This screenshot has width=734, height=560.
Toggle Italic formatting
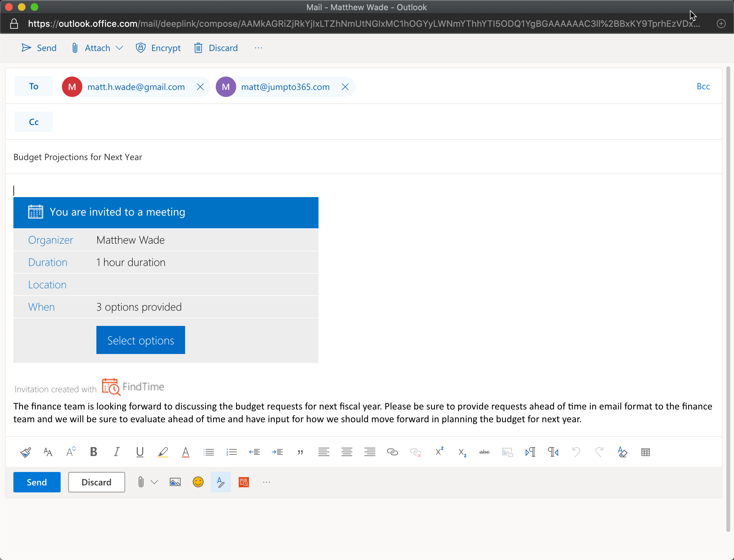pyautogui.click(x=116, y=452)
